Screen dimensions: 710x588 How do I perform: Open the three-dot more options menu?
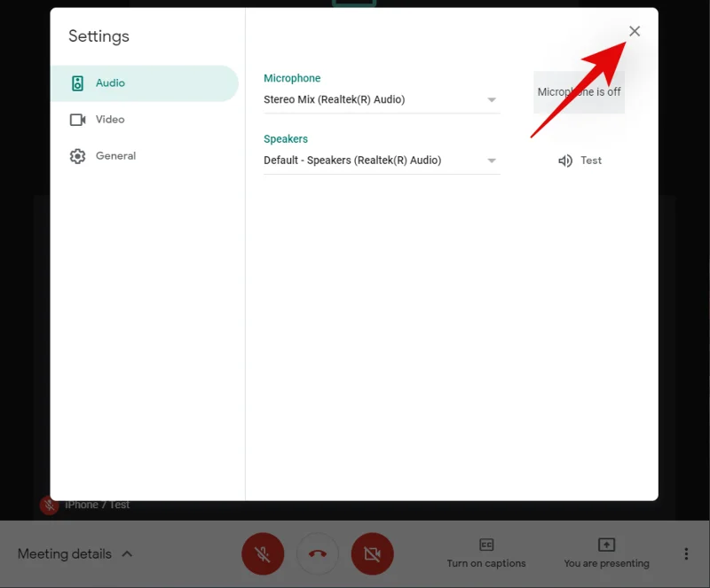pos(686,553)
